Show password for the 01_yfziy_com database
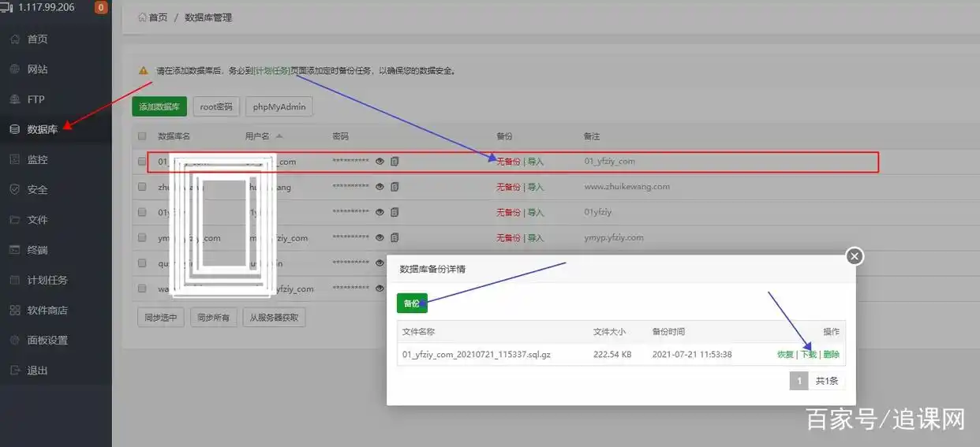Viewport: 980px width, 447px height. (x=380, y=162)
